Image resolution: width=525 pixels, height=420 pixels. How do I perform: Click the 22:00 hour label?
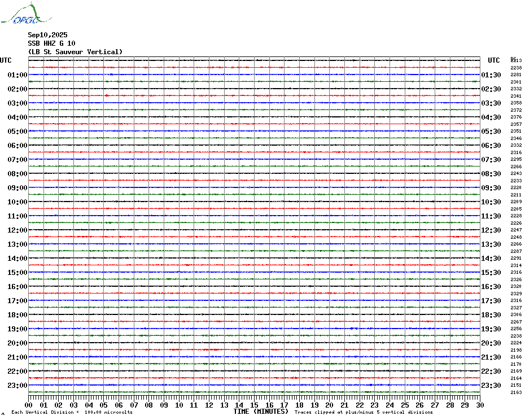(x=17, y=371)
